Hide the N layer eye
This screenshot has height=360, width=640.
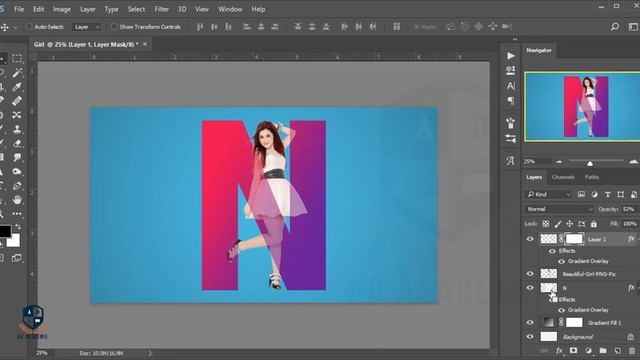pyautogui.click(x=530, y=288)
